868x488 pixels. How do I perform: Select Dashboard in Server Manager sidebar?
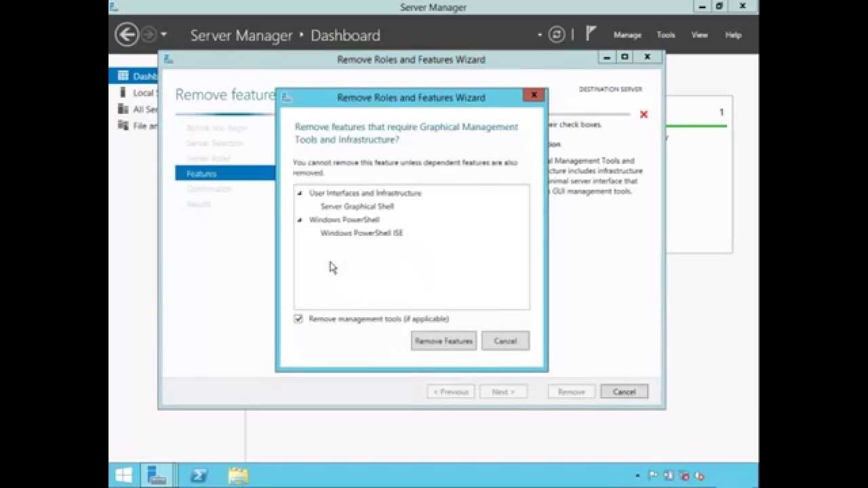(x=134, y=76)
